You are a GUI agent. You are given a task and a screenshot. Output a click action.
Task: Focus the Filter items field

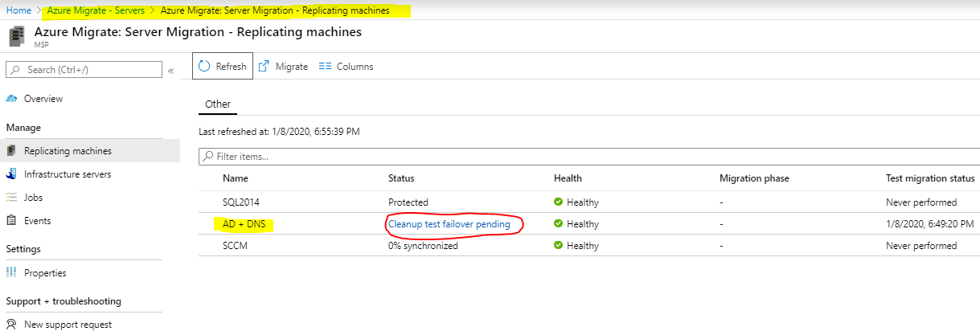(589, 156)
